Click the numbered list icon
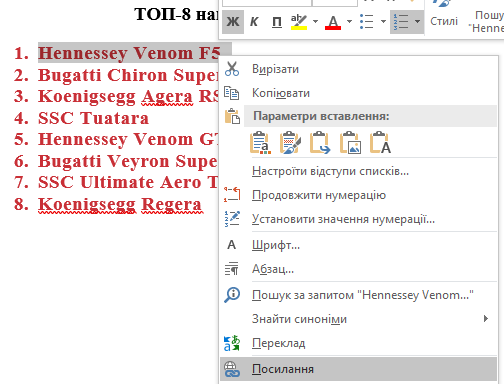 [x=401, y=22]
